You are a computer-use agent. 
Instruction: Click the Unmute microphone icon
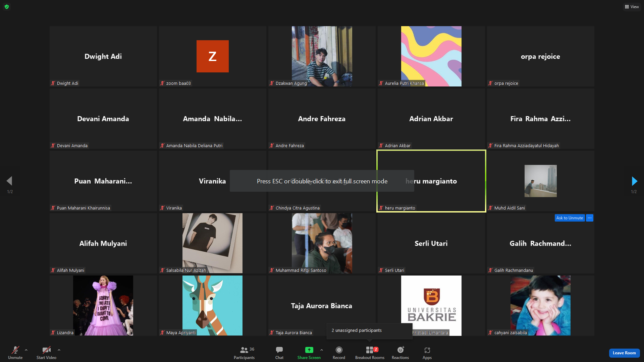pos(15,350)
